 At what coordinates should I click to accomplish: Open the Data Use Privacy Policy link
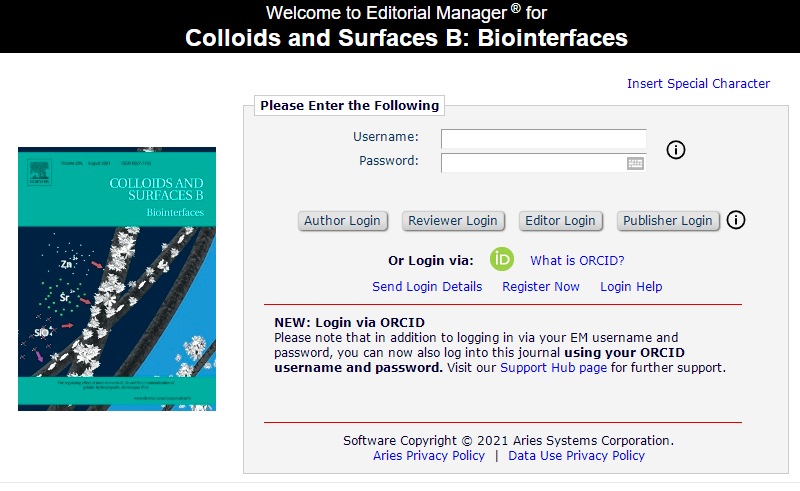[577, 456]
